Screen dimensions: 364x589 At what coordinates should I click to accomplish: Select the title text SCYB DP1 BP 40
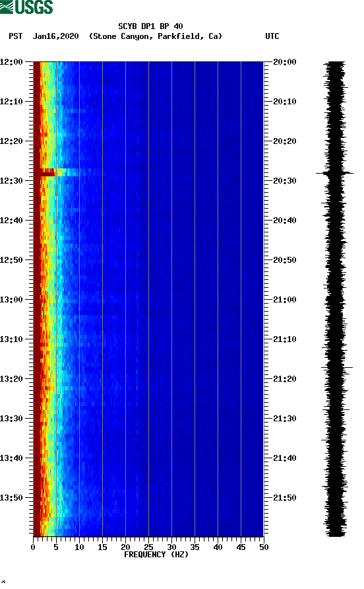150,26
